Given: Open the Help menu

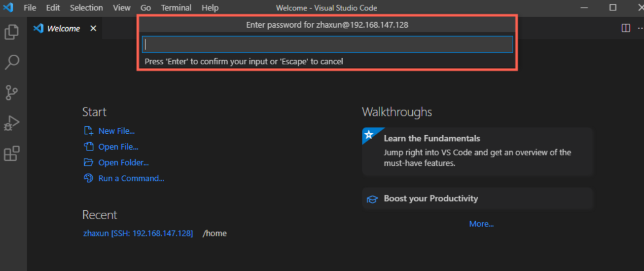Looking at the screenshot, I should tap(210, 8).
